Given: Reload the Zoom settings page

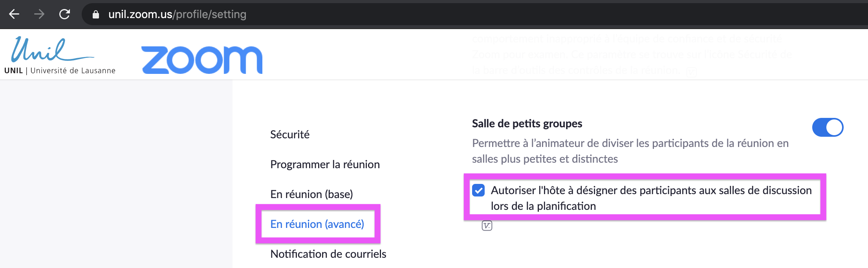Looking at the screenshot, I should [x=64, y=15].
